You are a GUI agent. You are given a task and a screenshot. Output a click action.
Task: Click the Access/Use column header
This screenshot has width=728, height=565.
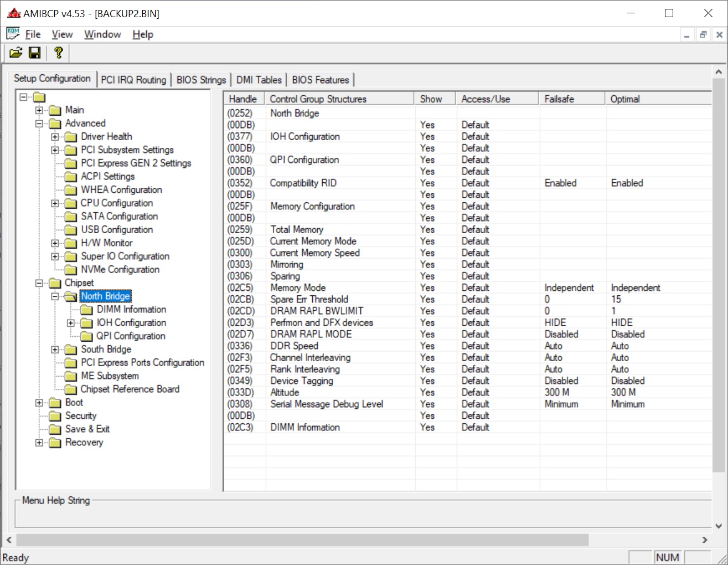click(498, 99)
